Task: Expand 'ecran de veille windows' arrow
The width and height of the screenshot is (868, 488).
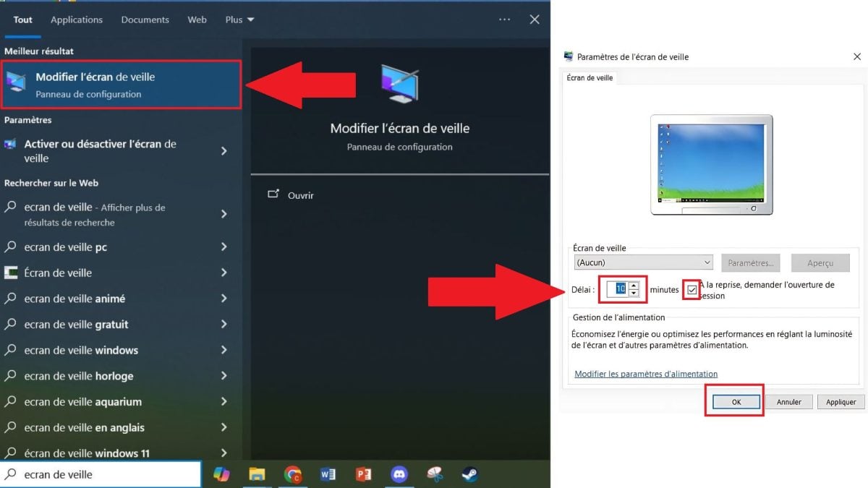Action: pos(224,350)
